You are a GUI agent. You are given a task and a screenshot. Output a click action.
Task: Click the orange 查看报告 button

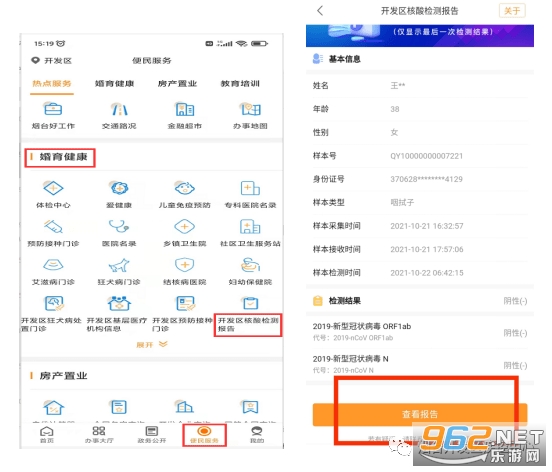point(420,414)
